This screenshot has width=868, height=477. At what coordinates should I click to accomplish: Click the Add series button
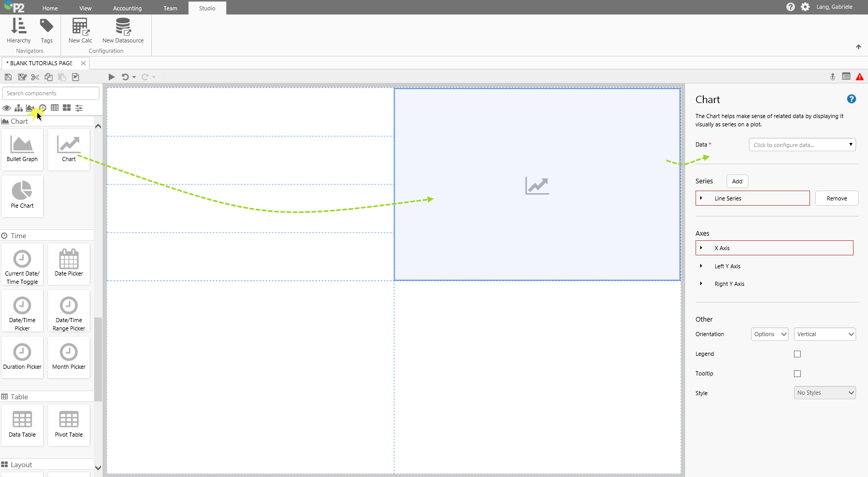click(x=737, y=181)
